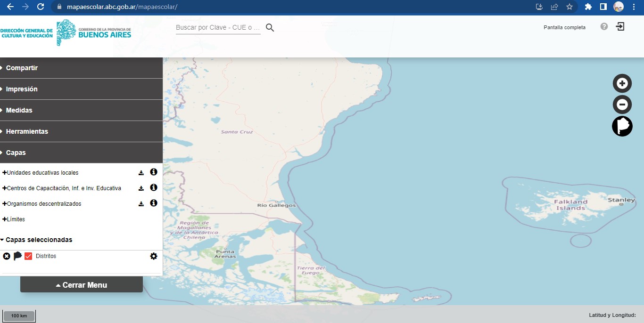644x323 pixels.
Task: Click the login arrow icon
Action: (620, 26)
